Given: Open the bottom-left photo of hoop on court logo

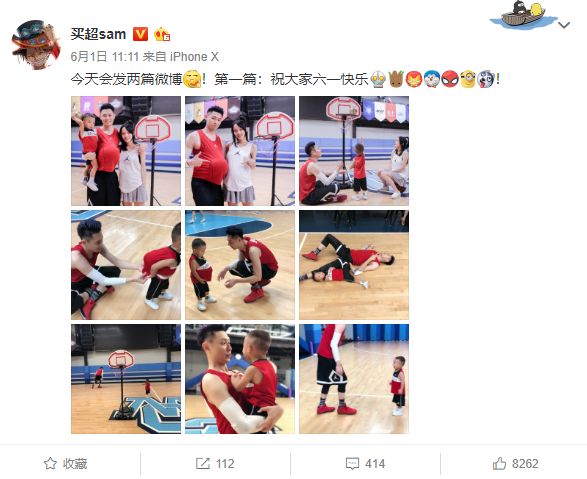Looking at the screenshot, I should (x=126, y=379).
